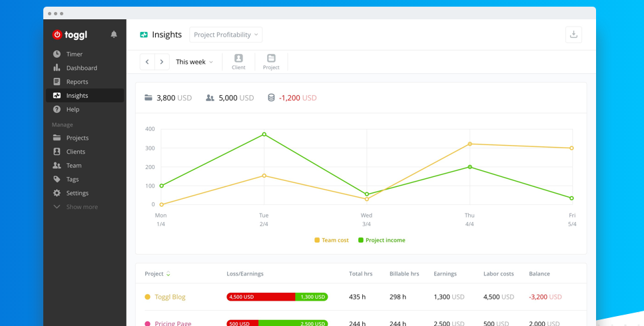This screenshot has width=644, height=326.
Task: Click the Team people icon
Action: 57,165
